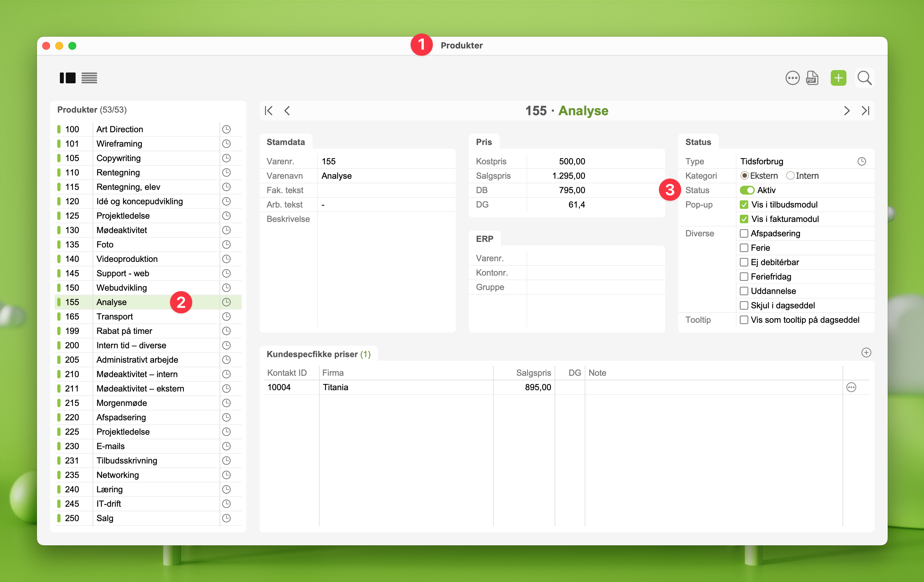This screenshot has width=924, height=582.
Task: Jump to last product record
Action: pyautogui.click(x=865, y=111)
